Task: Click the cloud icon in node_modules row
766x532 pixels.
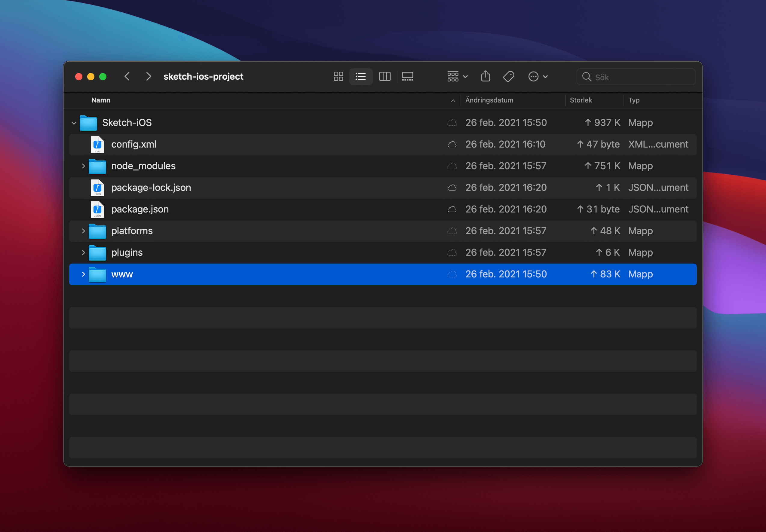Action: pyautogui.click(x=452, y=166)
